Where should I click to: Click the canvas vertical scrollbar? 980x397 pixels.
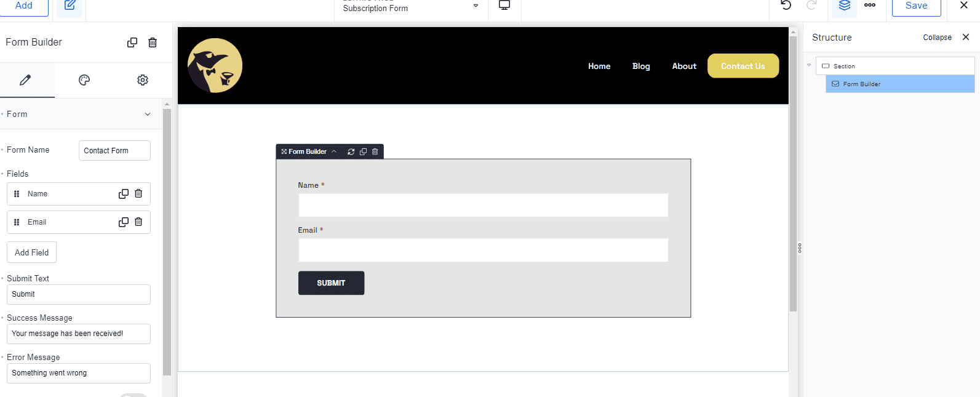click(793, 174)
